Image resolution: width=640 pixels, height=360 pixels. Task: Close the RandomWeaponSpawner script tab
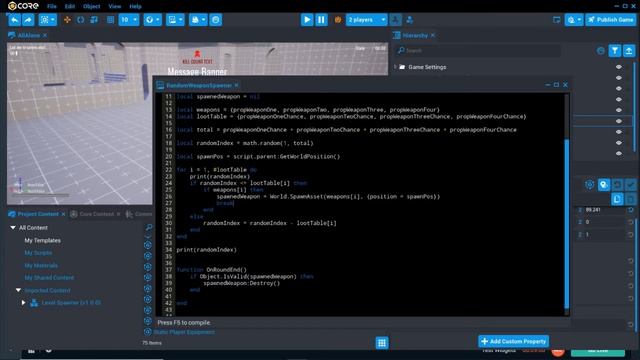click(x=237, y=85)
